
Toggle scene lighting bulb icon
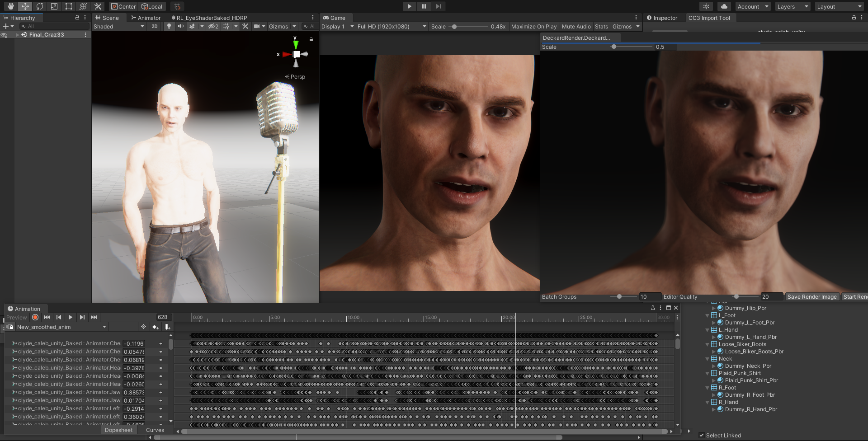tap(169, 26)
